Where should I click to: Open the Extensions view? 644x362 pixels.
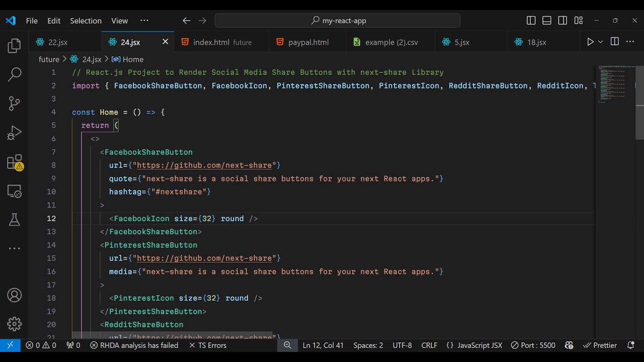click(x=14, y=162)
